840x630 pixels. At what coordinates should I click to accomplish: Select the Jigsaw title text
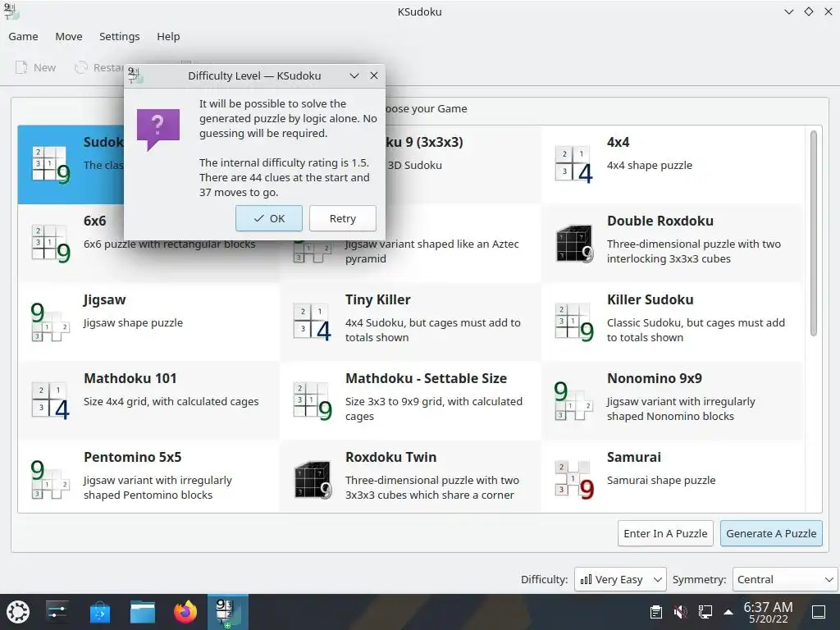(104, 300)
